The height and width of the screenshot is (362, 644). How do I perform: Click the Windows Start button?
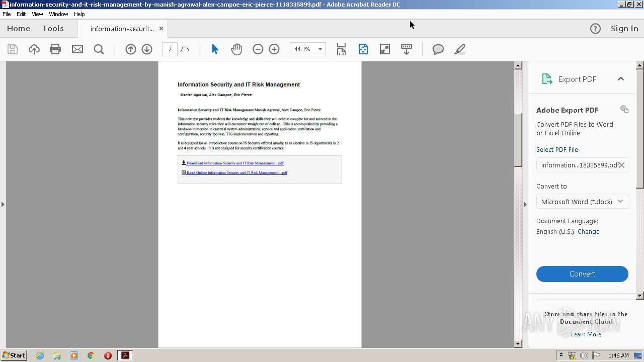(14, 355)
